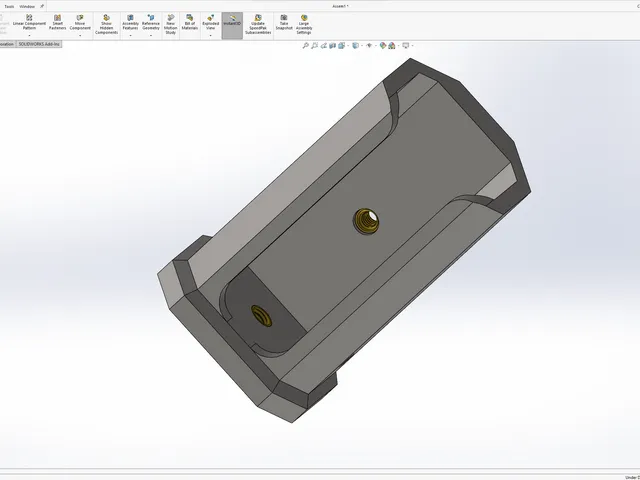Click Zoom to Fit magnifier icon
The image size is (640, 480).
305,46
